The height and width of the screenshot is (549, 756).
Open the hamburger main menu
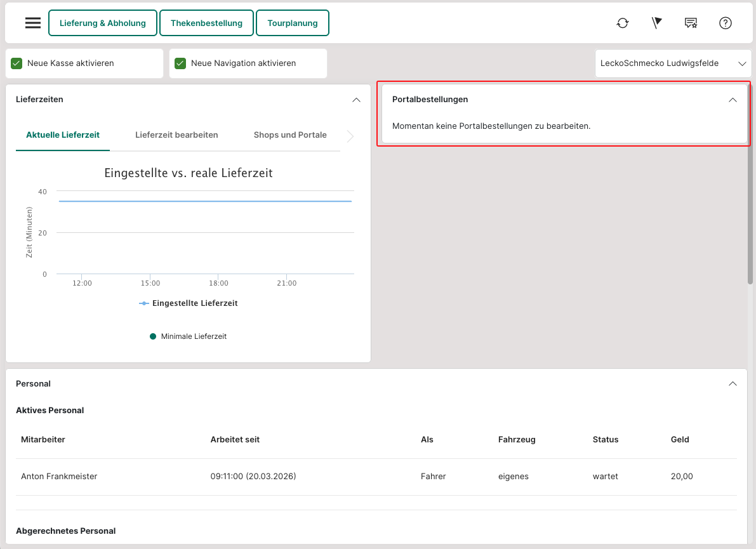tap(33, 23)
